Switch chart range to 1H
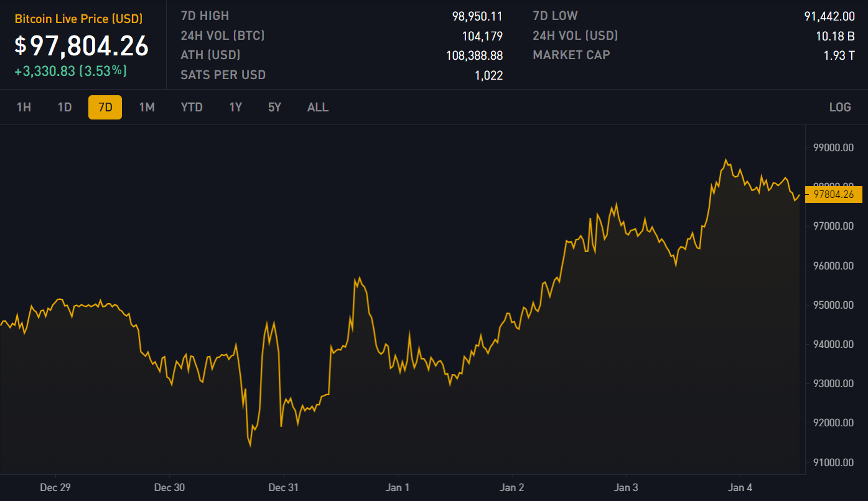Image resolution: width=868 pixels, height=501 pixels. [24, 107]
